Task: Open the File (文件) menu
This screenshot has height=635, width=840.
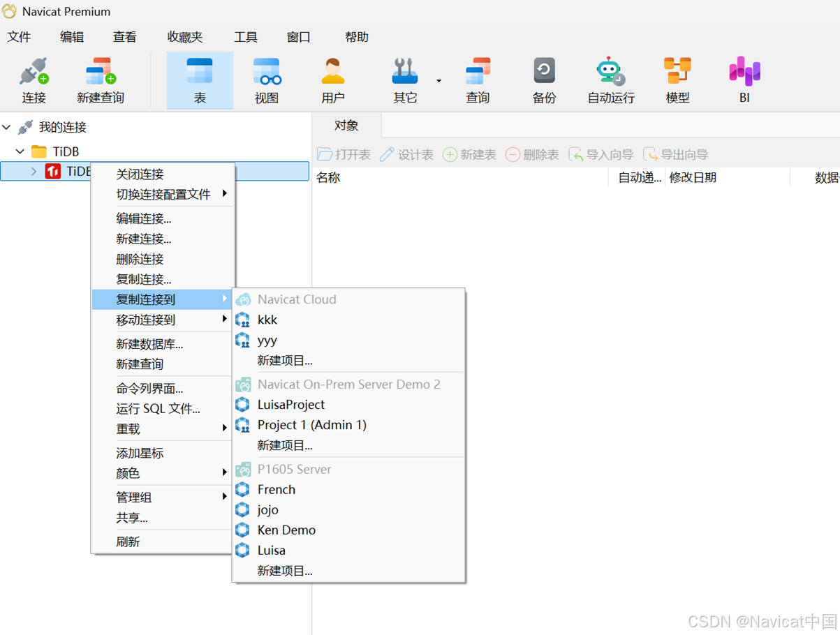Action: [19, 37]
